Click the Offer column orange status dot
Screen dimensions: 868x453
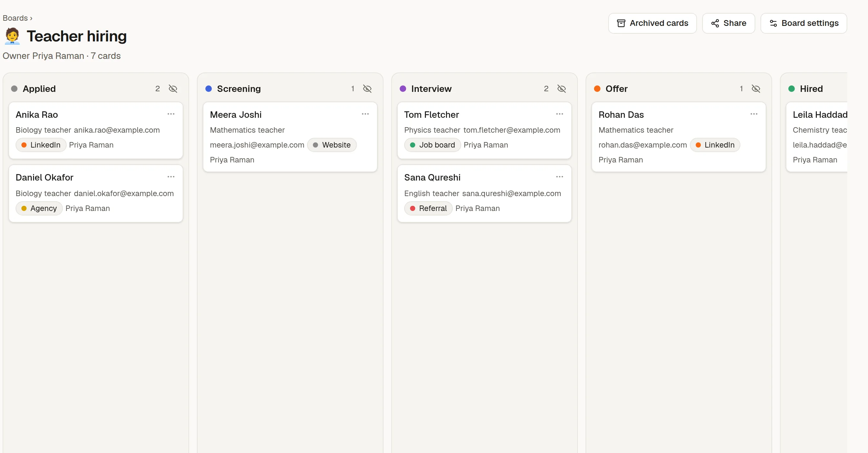(x=598, y=89)
